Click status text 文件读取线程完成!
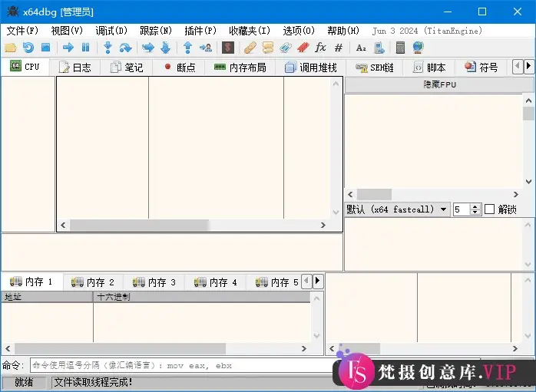 pos(93,382)
